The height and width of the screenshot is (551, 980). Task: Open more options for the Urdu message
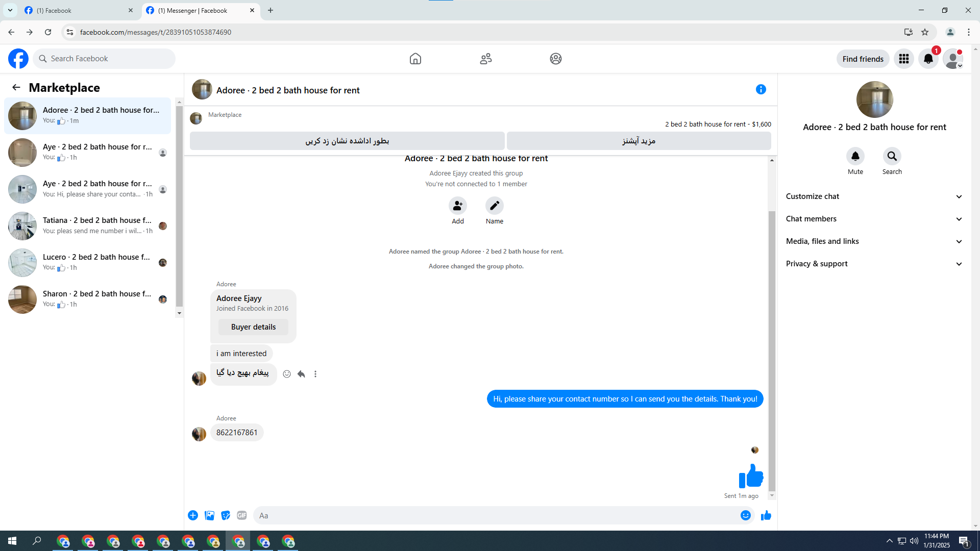(315, 374)
